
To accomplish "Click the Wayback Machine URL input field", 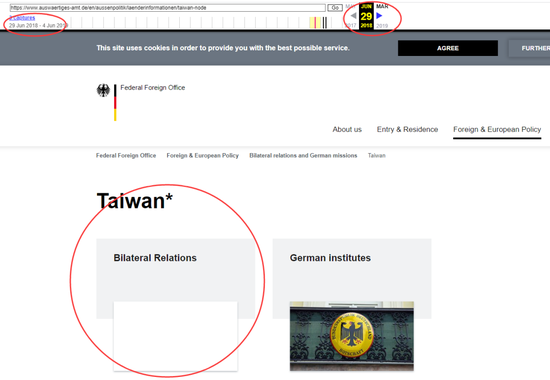I will pyautogui.click(x=168, y=8).
